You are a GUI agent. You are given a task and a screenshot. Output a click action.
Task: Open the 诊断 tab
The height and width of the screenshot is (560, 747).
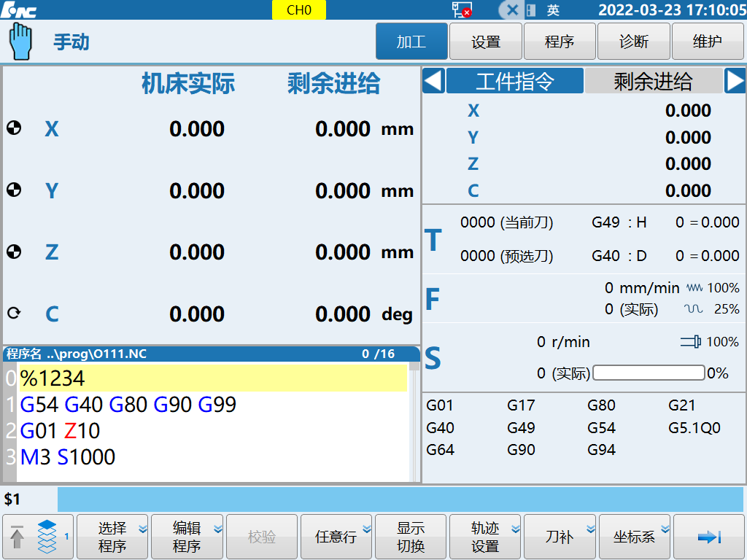[633, 42]
